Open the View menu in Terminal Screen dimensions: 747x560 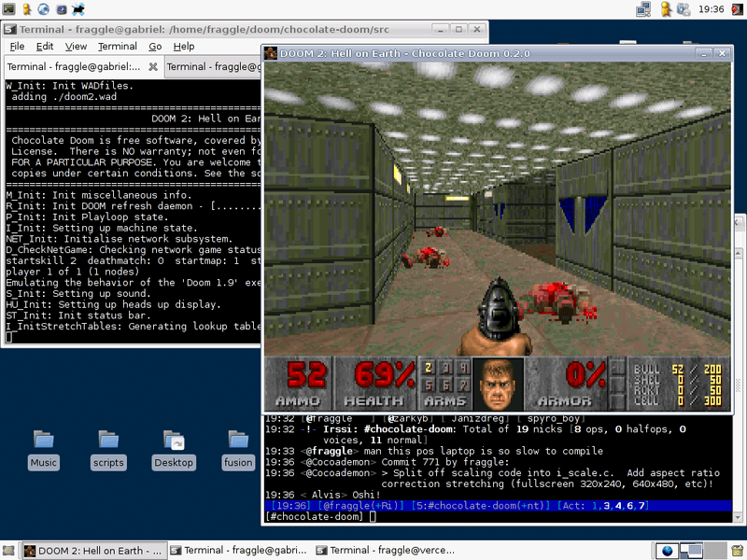(76, 46)
